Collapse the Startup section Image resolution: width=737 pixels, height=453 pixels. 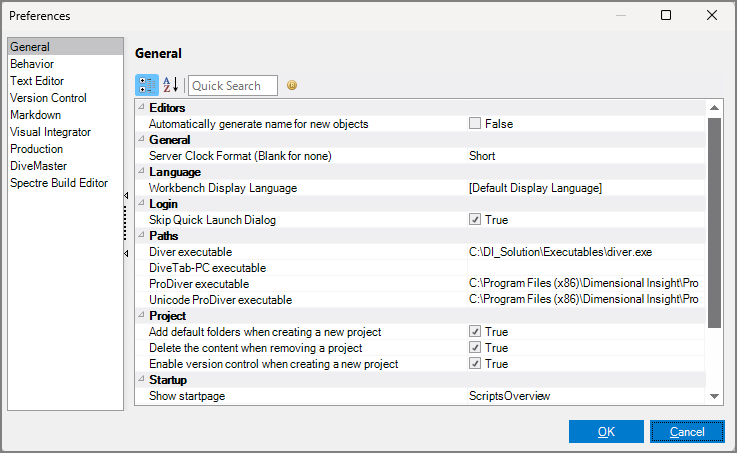click(141, 379)
